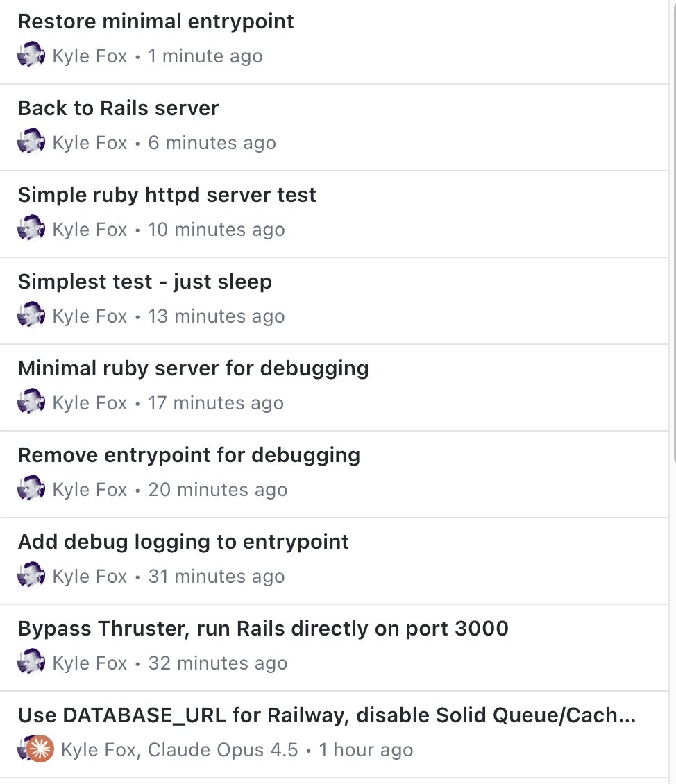Click the Claude Opus 4.5 starburst avatar

(x=40, y=749)
